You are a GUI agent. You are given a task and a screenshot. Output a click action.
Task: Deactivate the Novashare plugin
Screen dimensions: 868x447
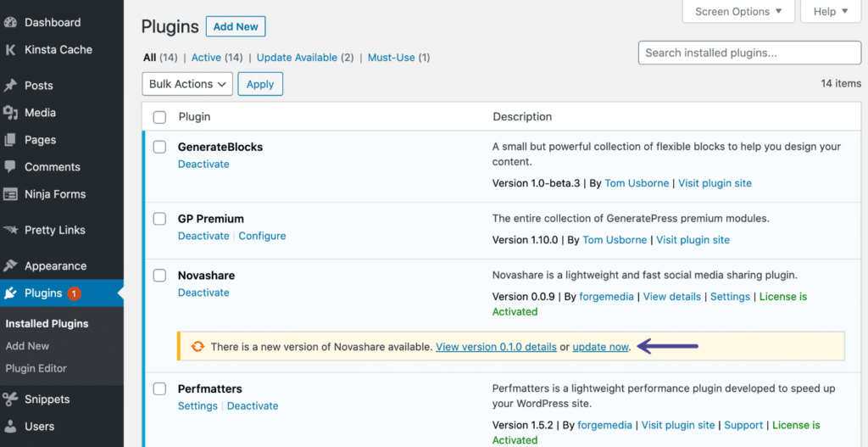[203, 293]
